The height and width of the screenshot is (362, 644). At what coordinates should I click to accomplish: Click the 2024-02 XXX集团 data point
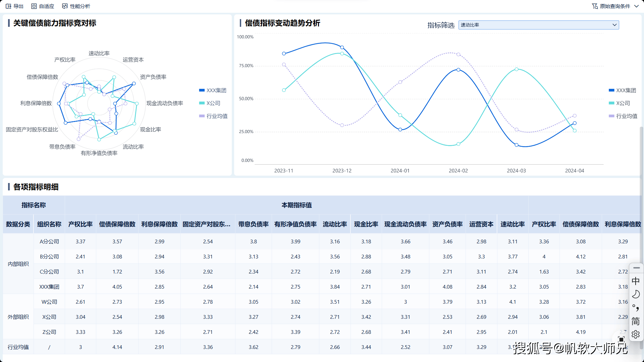[x=458, y=70]
